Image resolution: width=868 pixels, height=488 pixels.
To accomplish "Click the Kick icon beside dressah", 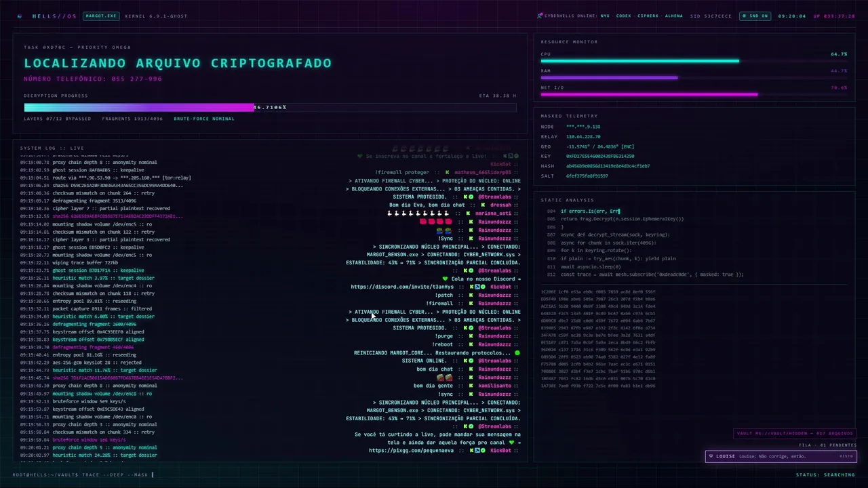I will pos(484,205).
